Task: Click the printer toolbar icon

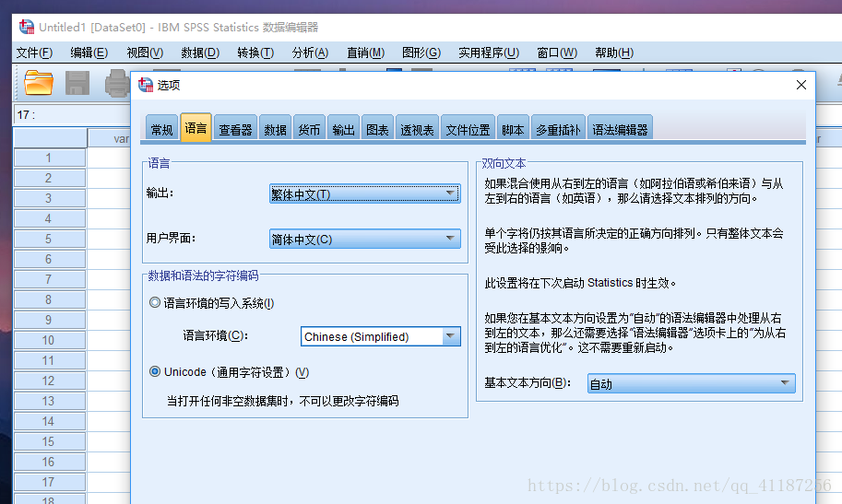Action: click(x=117, y=84)
